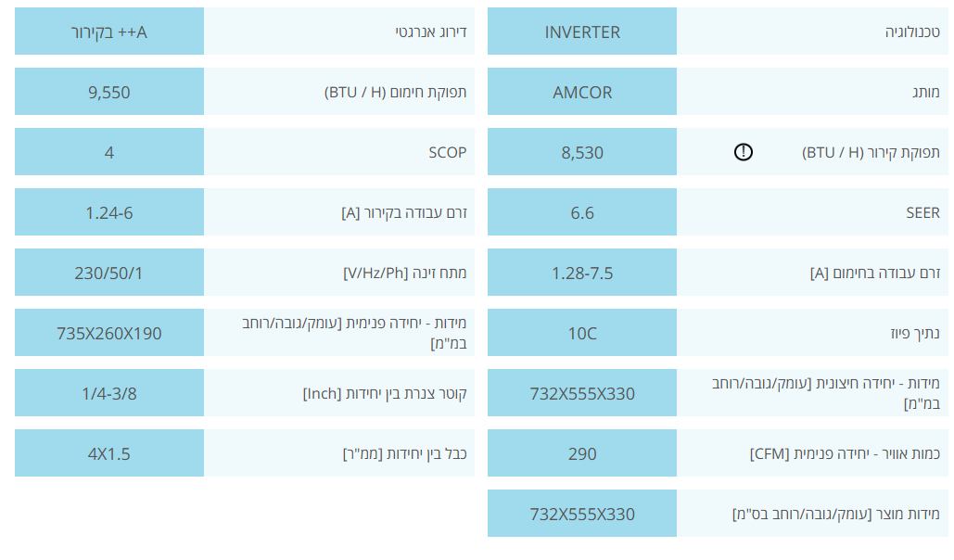Select the SCOP value 4 cell
The height and width of the screenshot is (560, 954).
[x=108, y=151]
